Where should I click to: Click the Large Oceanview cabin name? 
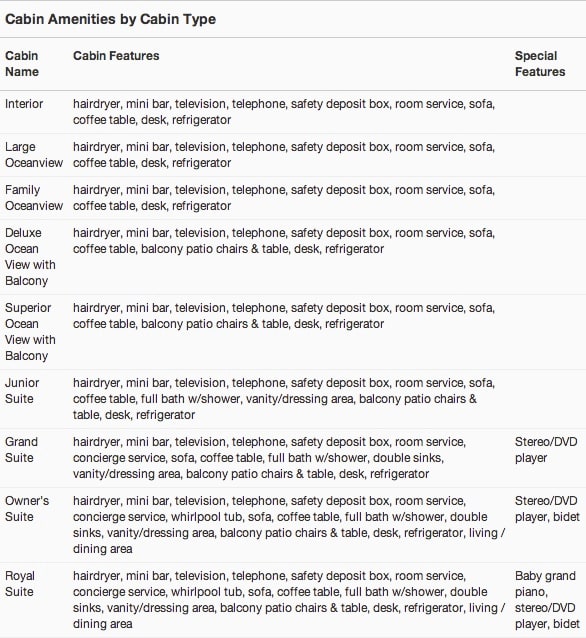34,155
